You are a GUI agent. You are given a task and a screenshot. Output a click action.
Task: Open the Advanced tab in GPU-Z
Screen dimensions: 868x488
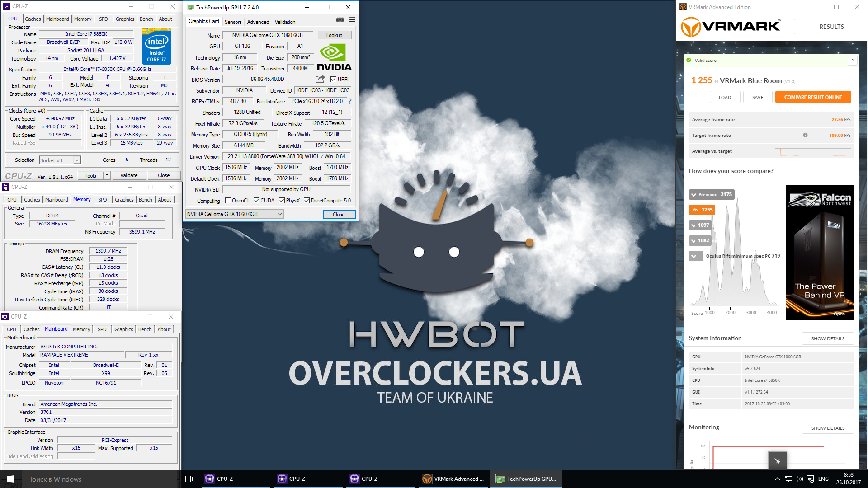(x=258, y=22)
